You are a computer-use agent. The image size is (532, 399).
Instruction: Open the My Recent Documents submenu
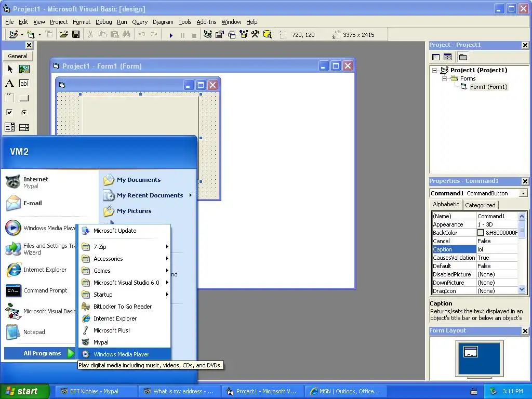[x=148, y=195]
